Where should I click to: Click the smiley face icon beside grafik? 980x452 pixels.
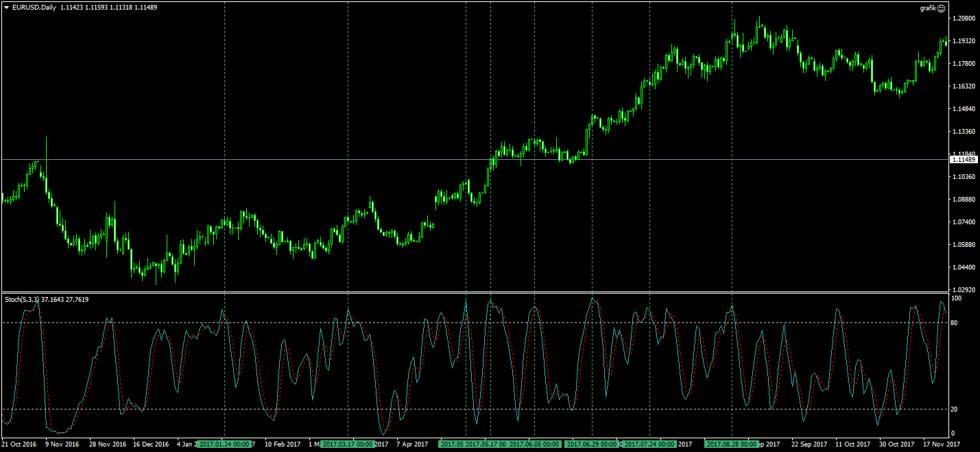pos(941,8)
